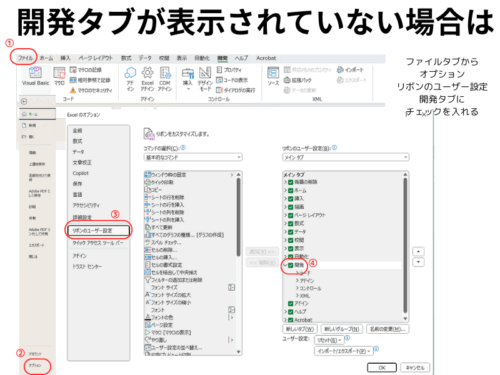
Task: Toggle the ホーム checkbox in Main Tabs
Action: point(290,191)
